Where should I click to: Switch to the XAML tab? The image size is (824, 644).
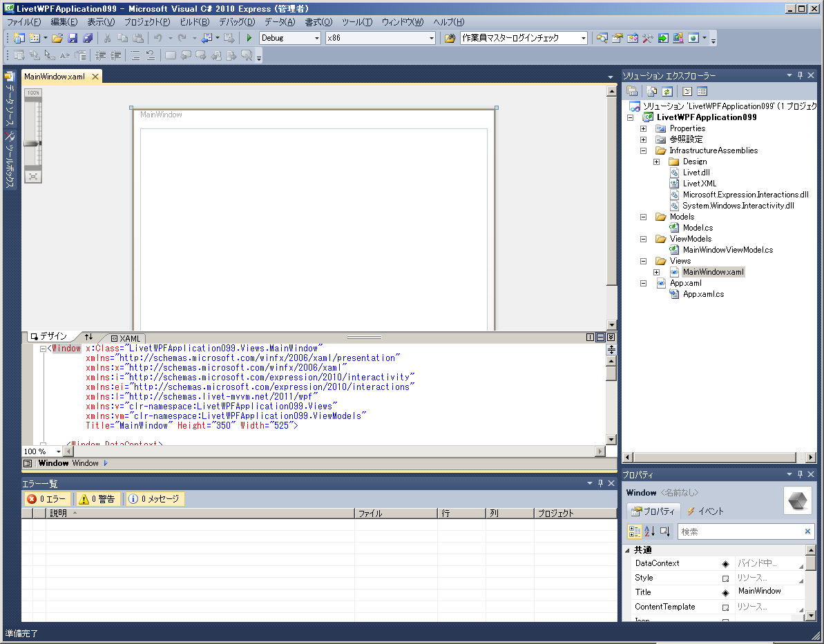pyautogui.click(x=126, y=338)
